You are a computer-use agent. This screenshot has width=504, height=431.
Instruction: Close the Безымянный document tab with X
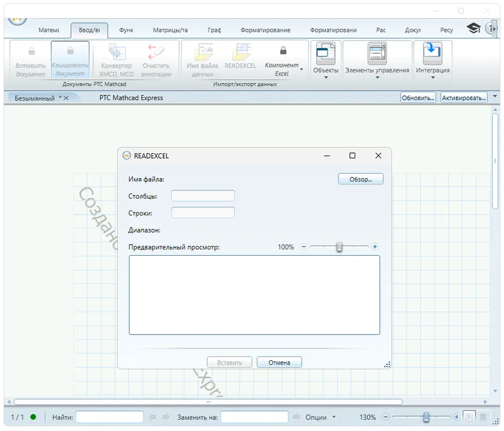[66, 98]
